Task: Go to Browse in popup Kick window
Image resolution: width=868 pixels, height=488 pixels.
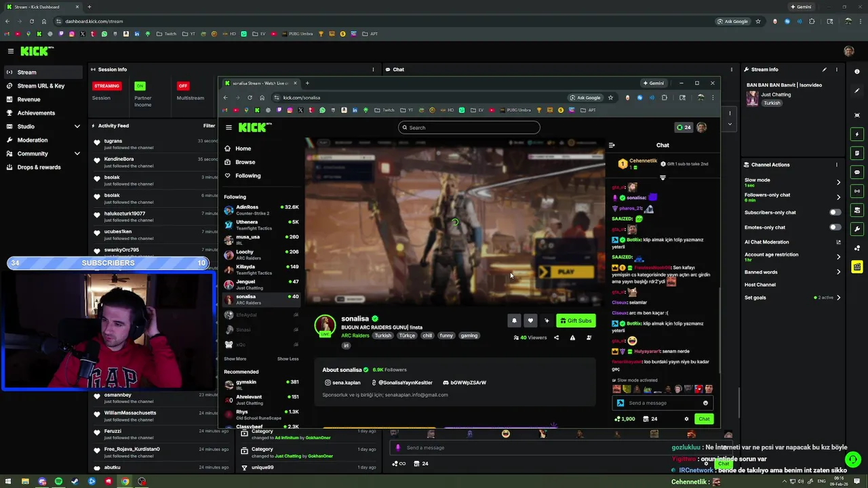Action: [245, 162]
